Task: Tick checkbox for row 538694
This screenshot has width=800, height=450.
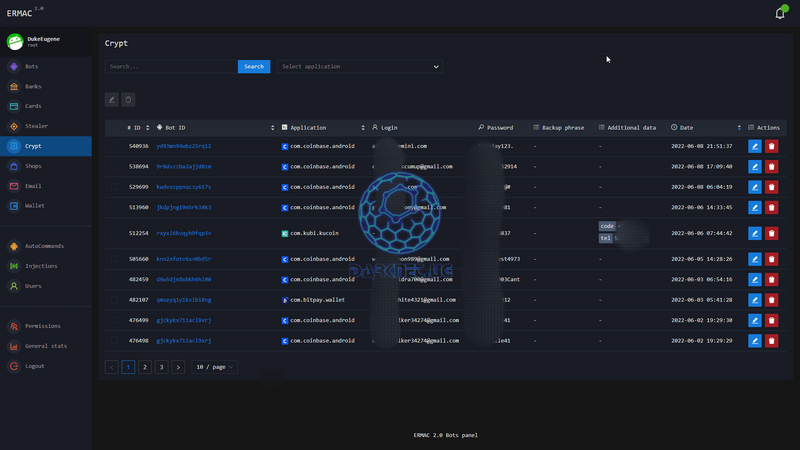Action: pyautogui.click(x=115, y=166)
